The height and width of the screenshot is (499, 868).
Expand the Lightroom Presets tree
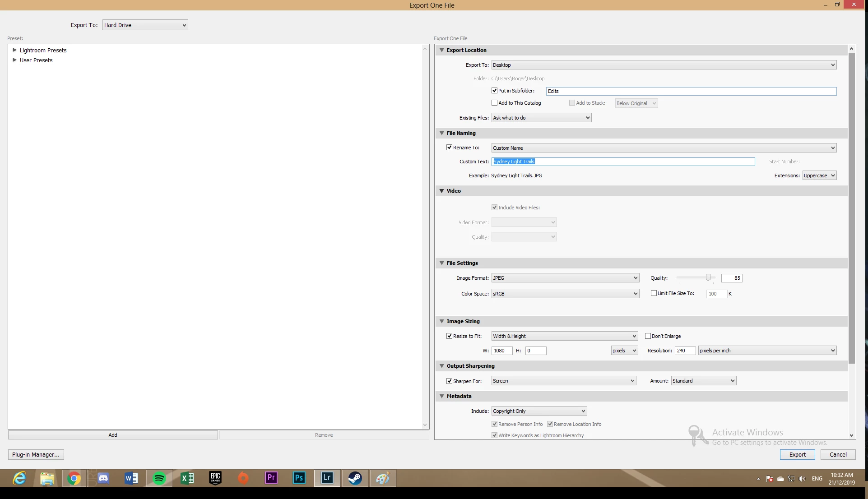pyautogui.click(x=14, y=50)
